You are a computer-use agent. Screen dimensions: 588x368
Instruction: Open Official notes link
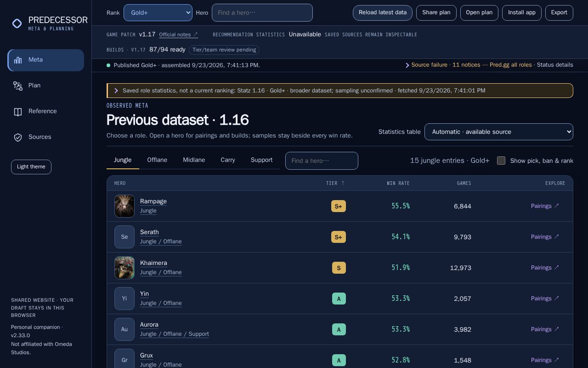point(178,34)
